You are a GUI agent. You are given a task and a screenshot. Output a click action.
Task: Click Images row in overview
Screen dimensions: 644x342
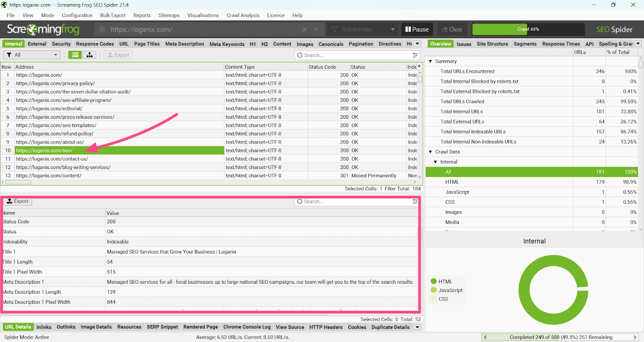click(x=531, y=212)
